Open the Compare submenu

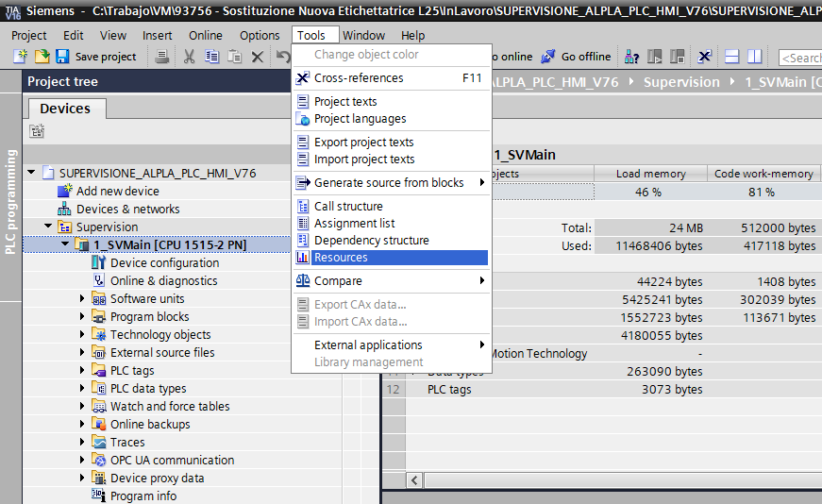391,280
